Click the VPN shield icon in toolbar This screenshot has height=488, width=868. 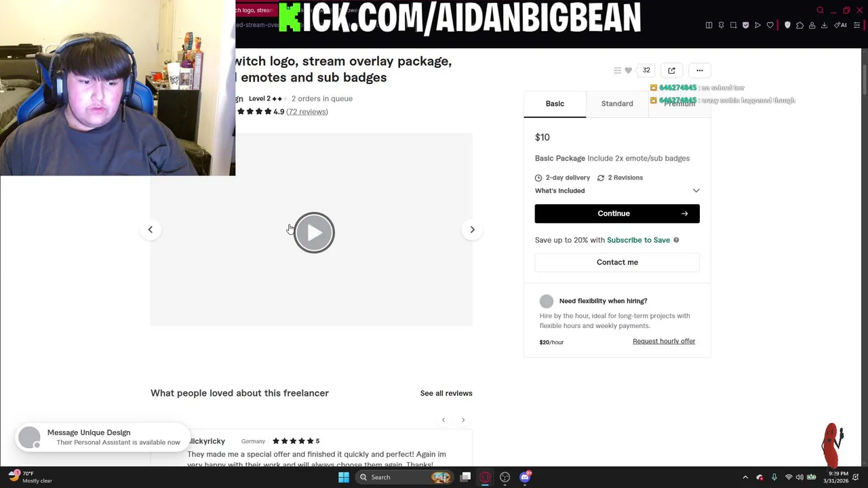pyautogui.click(x=787, y=26)
